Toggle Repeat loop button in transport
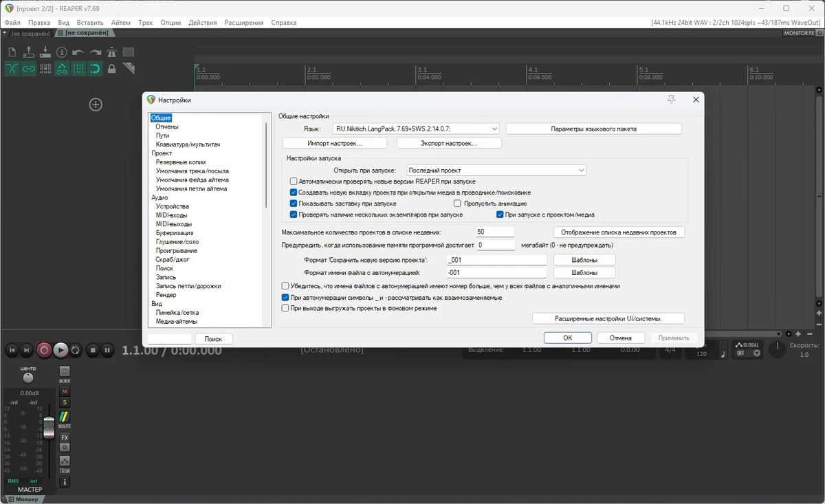The height and width of the screenshot is (504, 825). tap(76, 350)
